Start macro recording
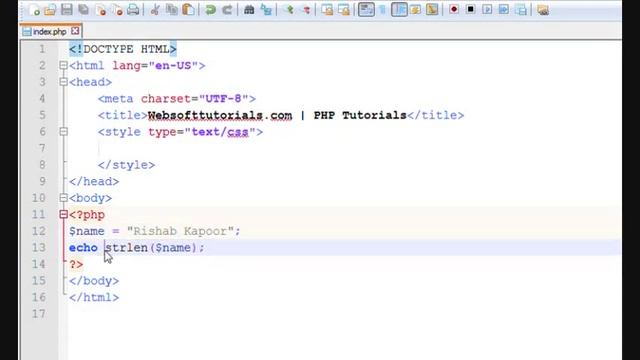This screenshot has height=360, width=640. click(453, 9)
